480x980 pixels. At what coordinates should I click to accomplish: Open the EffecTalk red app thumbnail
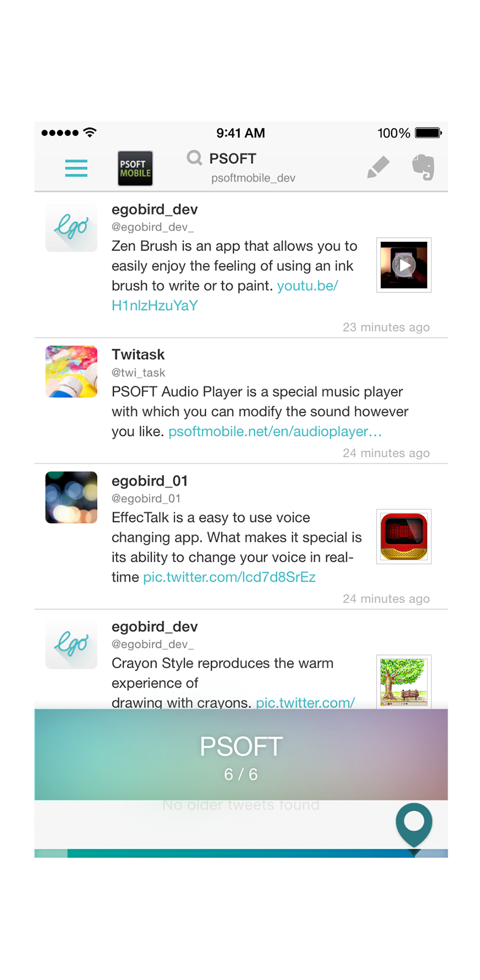click(x=404, y=537)
